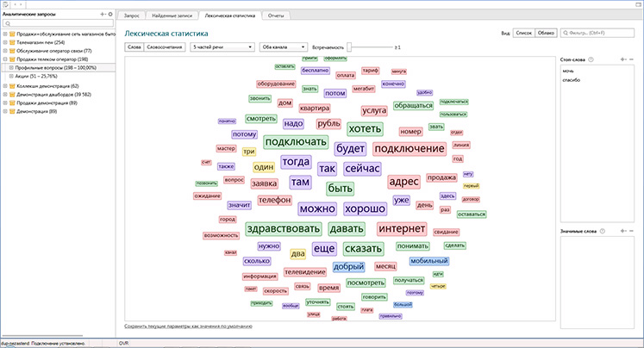
Task: Click the help icon next to Стоп-слова
Action: [x=591, y=59]
